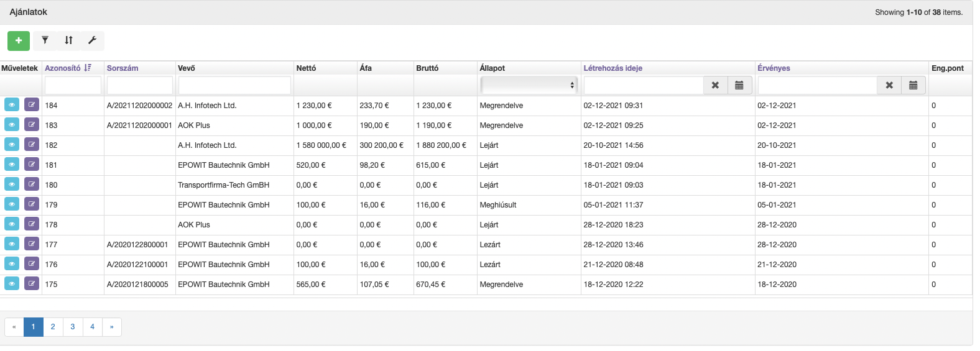The image size is (980, 351).
Task: Edit offer 182 with the pencil icon
Action: [x=32, y=145]
